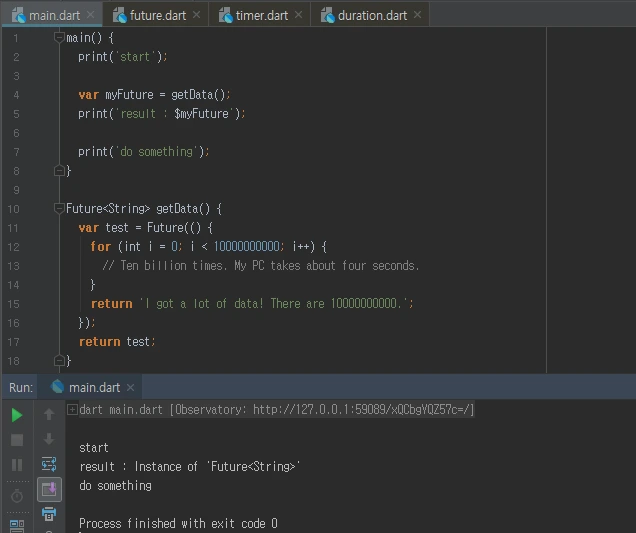636x533 pixels.
Task: Toggle scroll to end of console
Action: click(49, 489)
